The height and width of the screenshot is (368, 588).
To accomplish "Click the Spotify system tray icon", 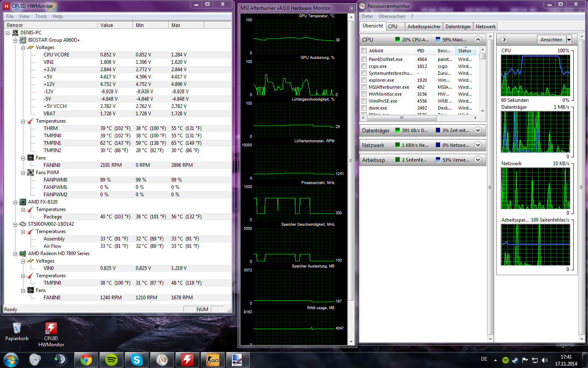I will pos(506,360).
